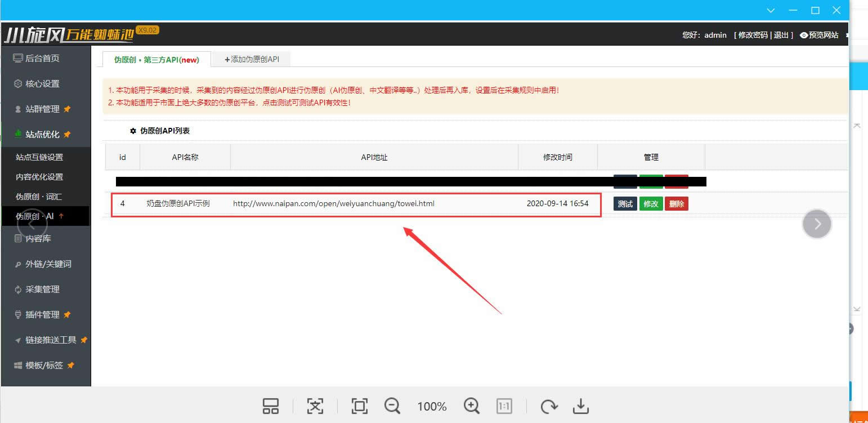Rotate the image clockwise
Image resolution: width=868 pixels, height=423 pixels.
click(x=549, y=406)
